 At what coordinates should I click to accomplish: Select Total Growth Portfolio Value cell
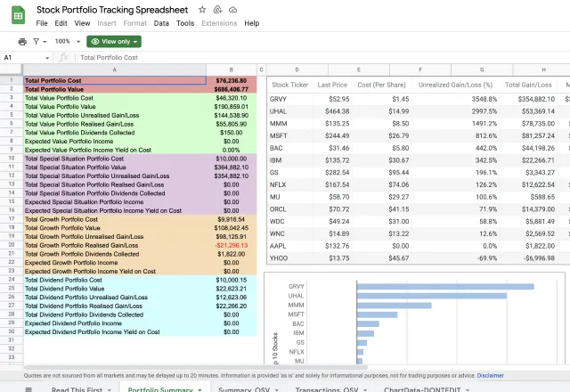(x=115, y=228)
